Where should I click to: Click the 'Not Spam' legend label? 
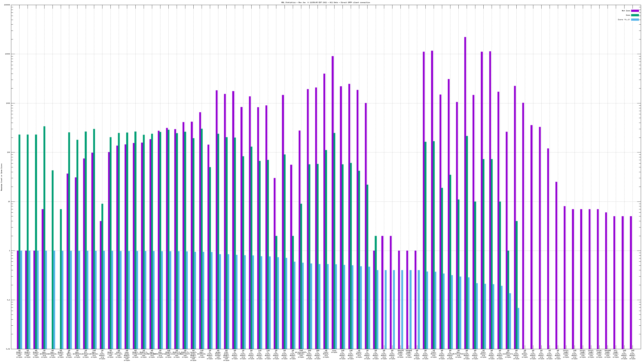(x=626, y=11)
